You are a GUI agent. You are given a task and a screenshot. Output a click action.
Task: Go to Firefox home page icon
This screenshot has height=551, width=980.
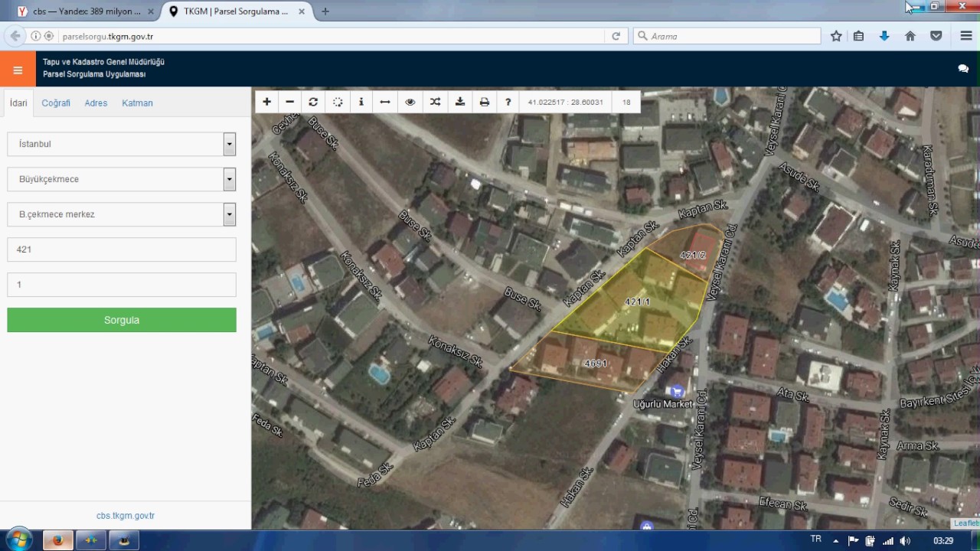tap(910, 36)
